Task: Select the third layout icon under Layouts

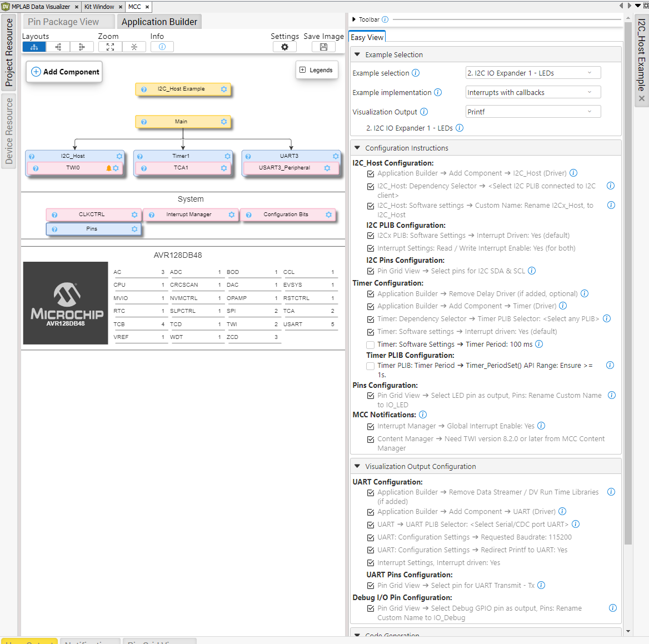Action: click(82, 47)
